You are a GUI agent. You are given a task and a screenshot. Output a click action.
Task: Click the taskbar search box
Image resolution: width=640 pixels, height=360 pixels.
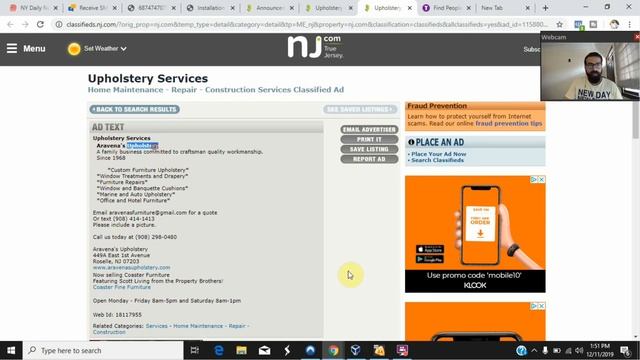(103, 350)
